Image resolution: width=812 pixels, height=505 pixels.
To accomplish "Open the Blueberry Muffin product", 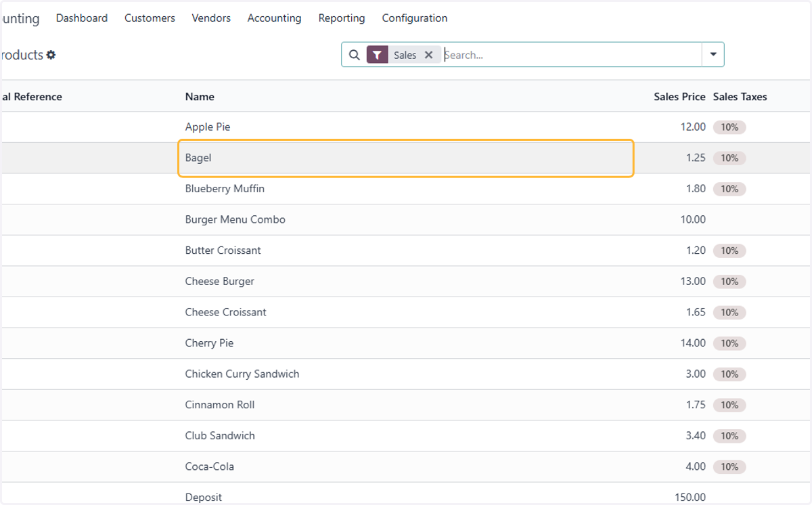I will pos(225,189).
